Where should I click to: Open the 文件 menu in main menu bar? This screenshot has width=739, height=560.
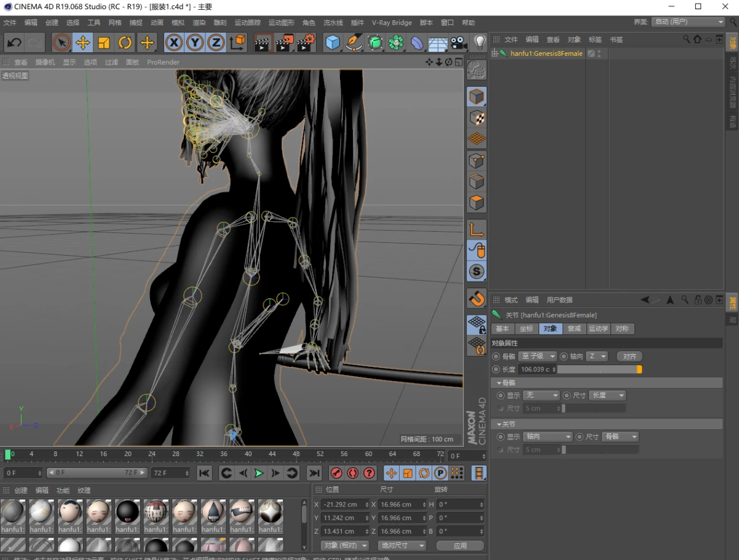click(10, 23)
